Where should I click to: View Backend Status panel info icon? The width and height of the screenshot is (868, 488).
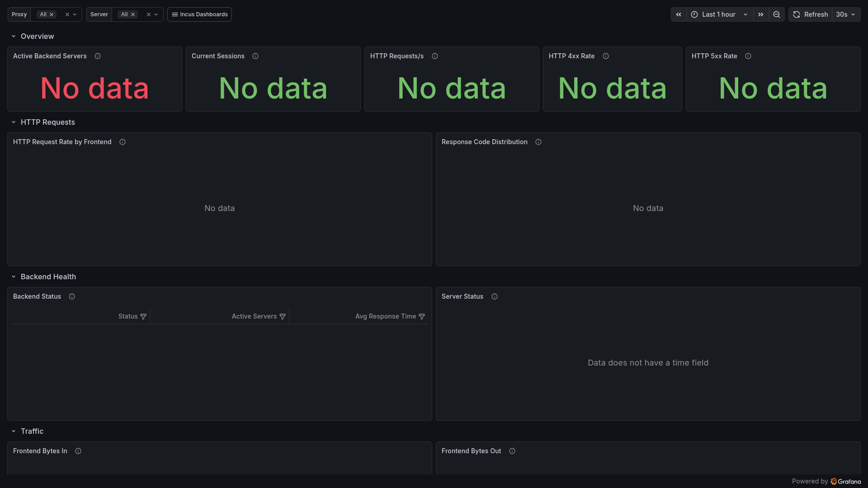pos(72,296)
